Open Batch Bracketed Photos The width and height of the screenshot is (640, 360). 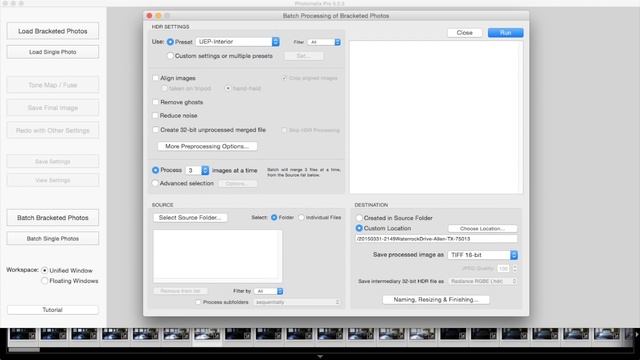pos(53,218)
